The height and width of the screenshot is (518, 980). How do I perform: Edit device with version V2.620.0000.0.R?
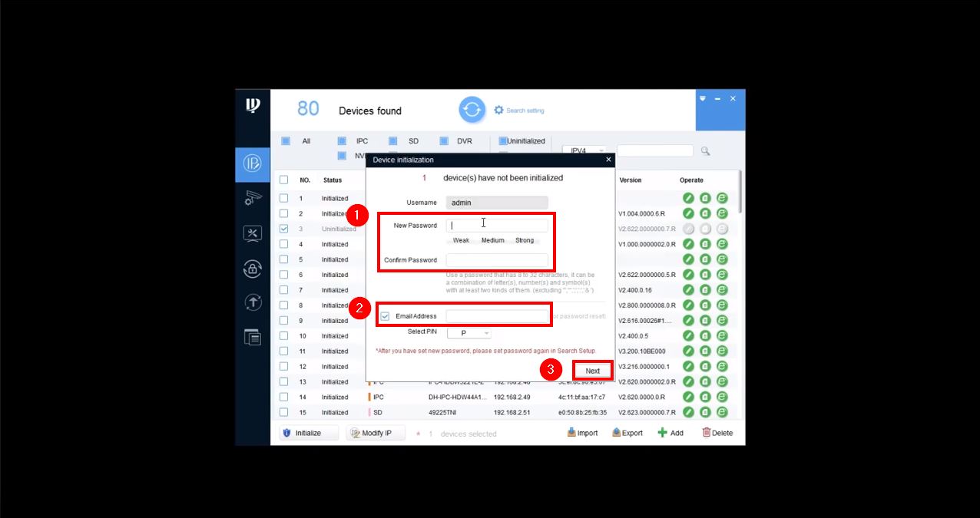tap(689, 398)
